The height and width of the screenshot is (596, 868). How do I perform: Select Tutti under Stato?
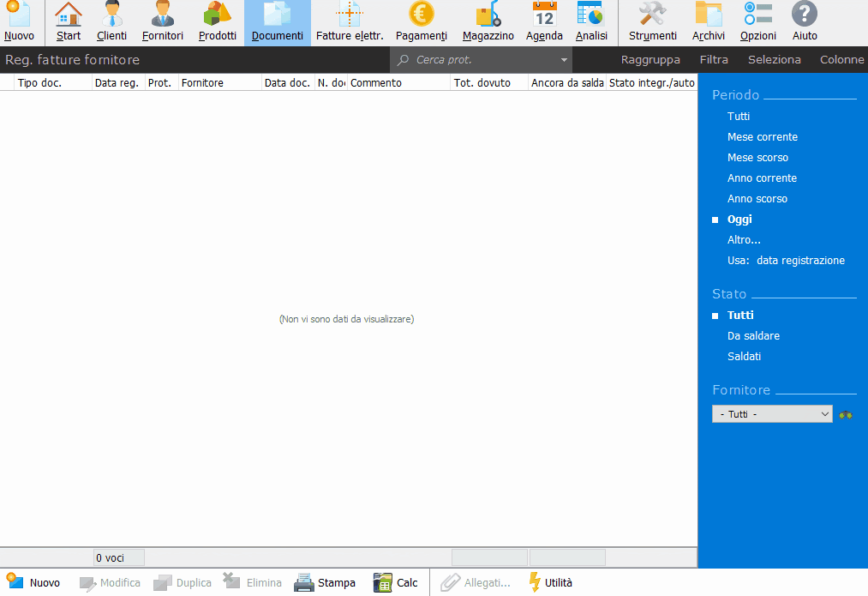click(740, 316)
